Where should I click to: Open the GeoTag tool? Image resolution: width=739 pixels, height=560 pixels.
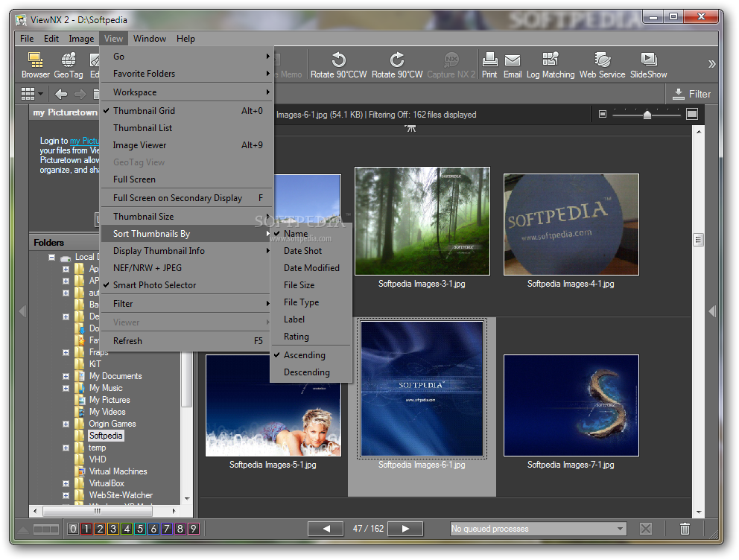coord(69,65)
